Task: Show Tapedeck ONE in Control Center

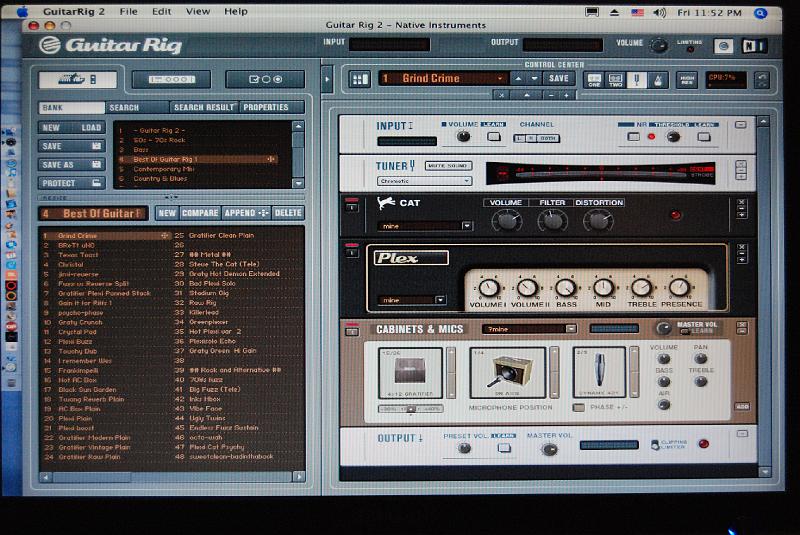Action: pyautogui.click(x=594, y=80)
